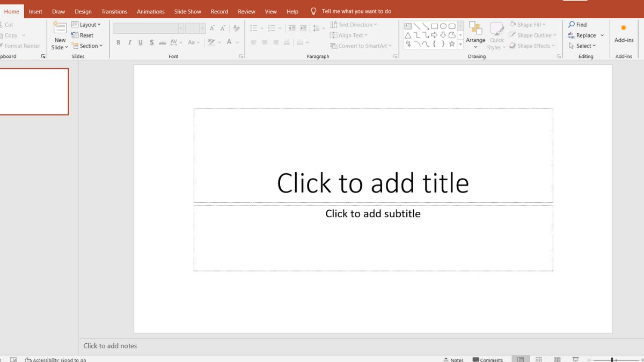Switch to the Animations tab
The image size is (644, 362).
(151, 11)
